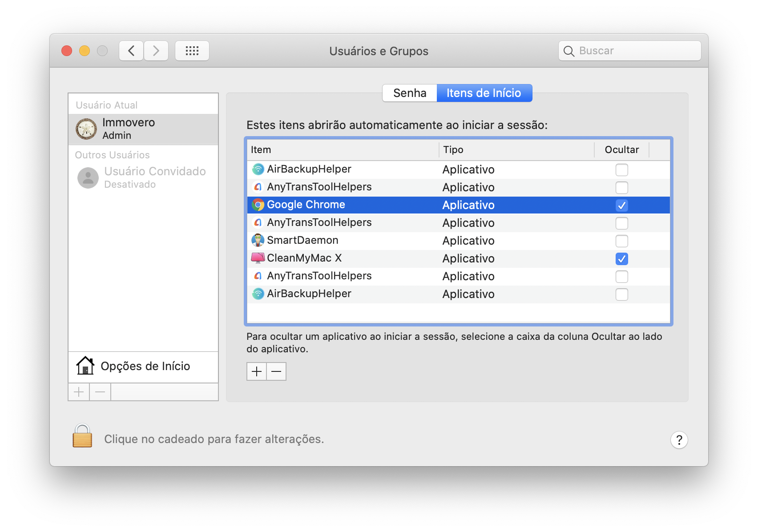
Task: Click the padlock icon to unlock changes
Action: click(x=82, y=436)
